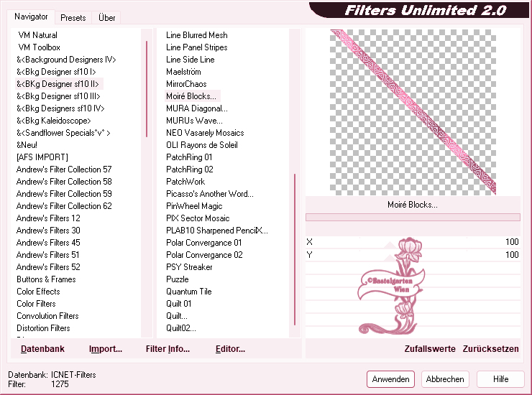The width and height of the screenshot is (532, 395).
Task: Open the Über tab
Action: [x=106, y=17]
